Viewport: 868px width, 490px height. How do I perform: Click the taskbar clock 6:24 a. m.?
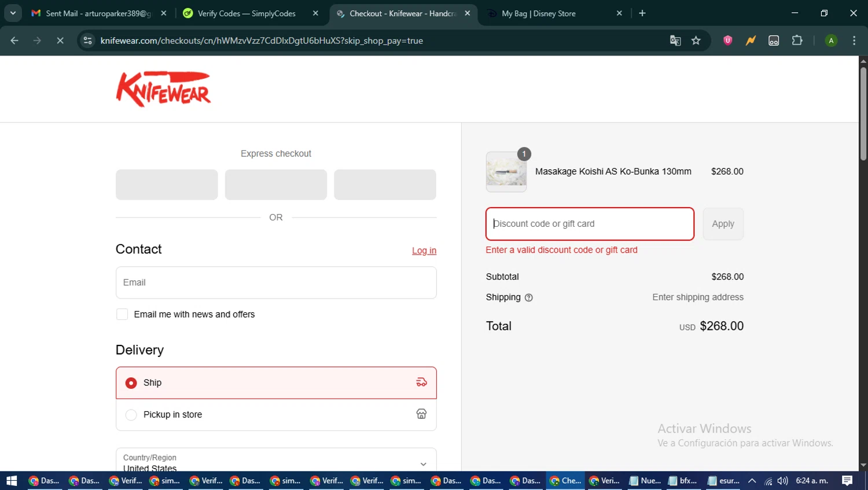click(812, 480)
